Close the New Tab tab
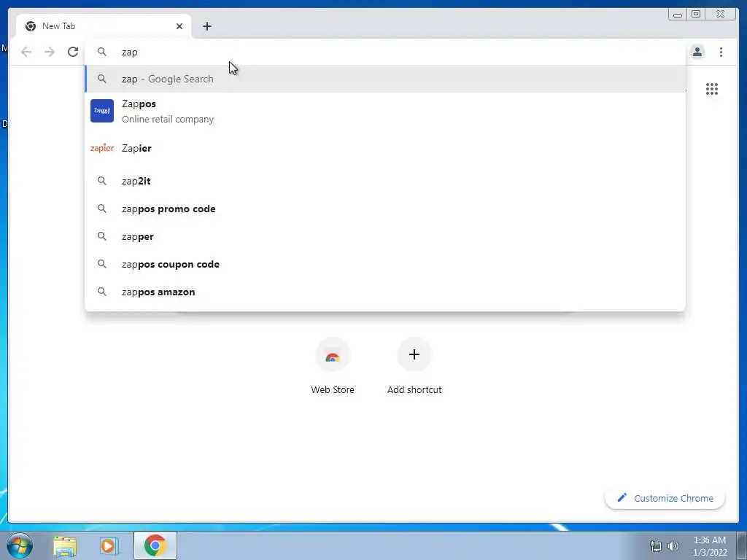747x560 pixels. pos(179,26)
